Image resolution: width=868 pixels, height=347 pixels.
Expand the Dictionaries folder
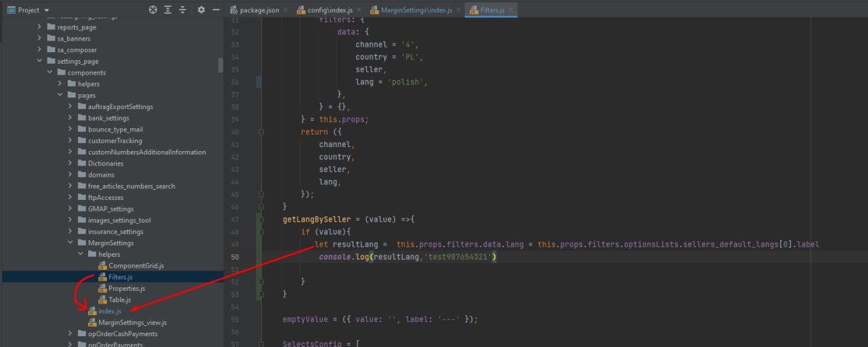(x=70, y=163)
